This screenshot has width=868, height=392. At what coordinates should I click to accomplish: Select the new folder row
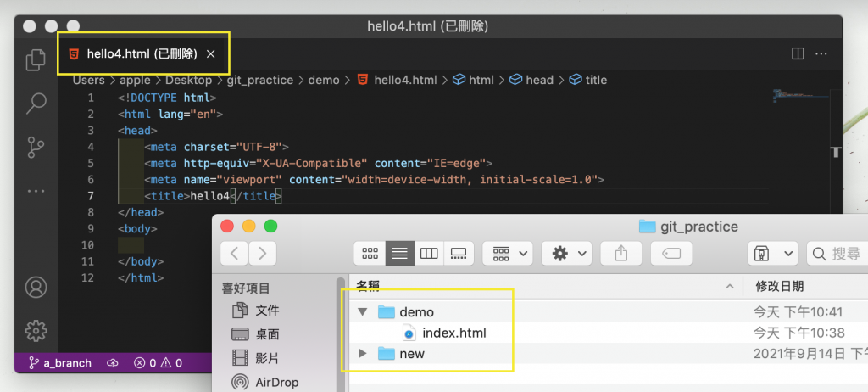point(609,353)
